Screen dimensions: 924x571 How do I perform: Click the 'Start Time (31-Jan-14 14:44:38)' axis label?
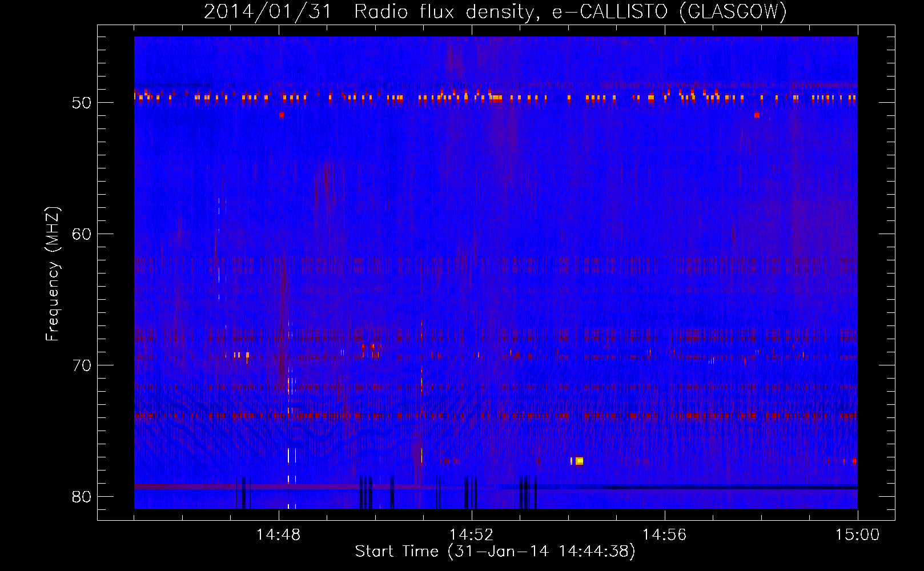pyautogui.click(x=495, y=552)
